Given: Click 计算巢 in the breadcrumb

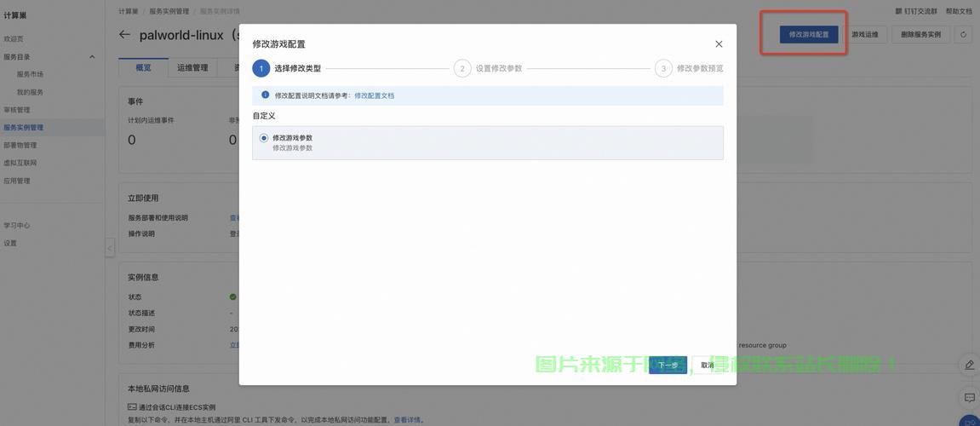Looking at the screenshot, I should (128, 11).
